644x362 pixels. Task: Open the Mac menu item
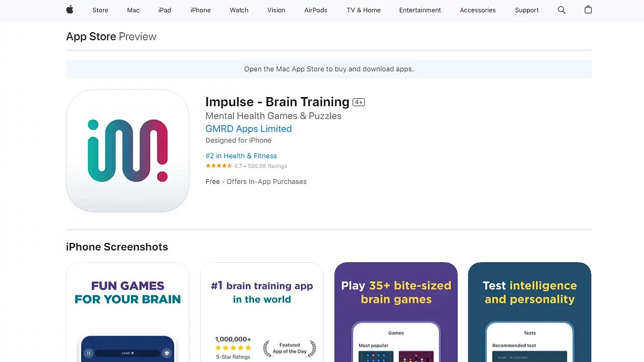tap(133, 10)
